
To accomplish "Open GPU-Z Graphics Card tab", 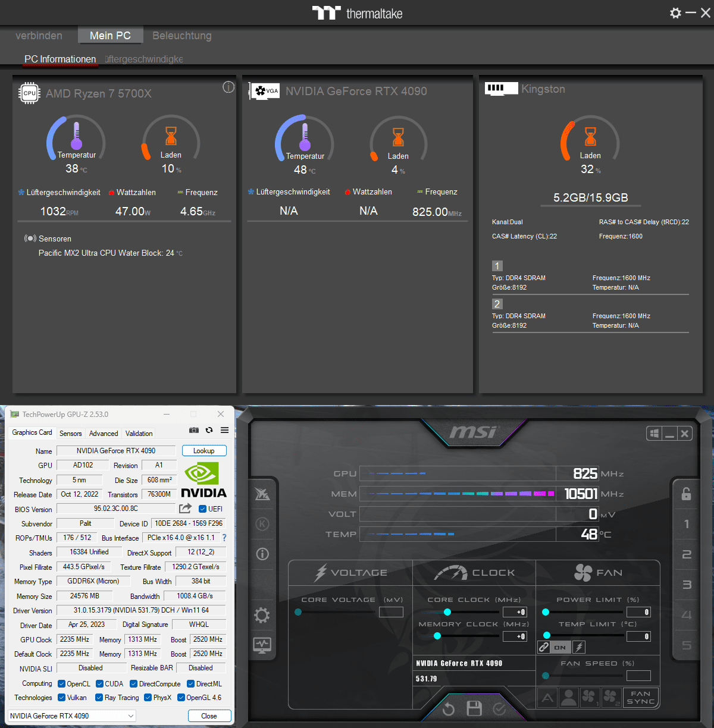I will (32, 432).
